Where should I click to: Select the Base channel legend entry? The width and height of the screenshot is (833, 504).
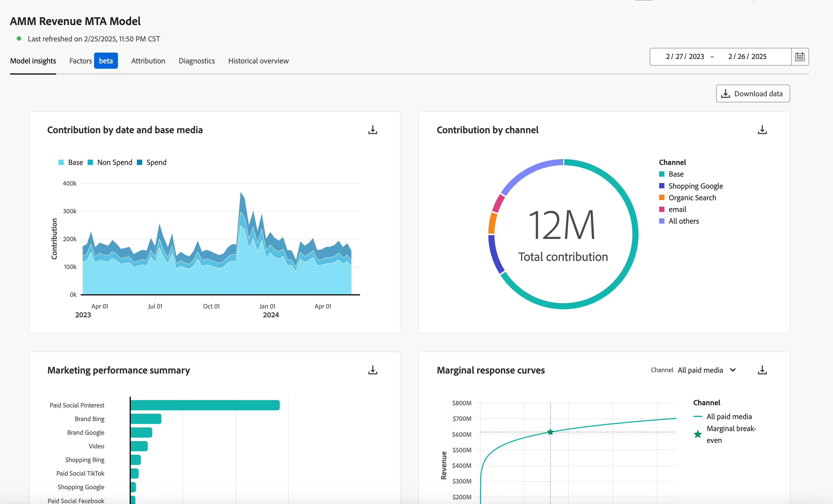point(671,174)
